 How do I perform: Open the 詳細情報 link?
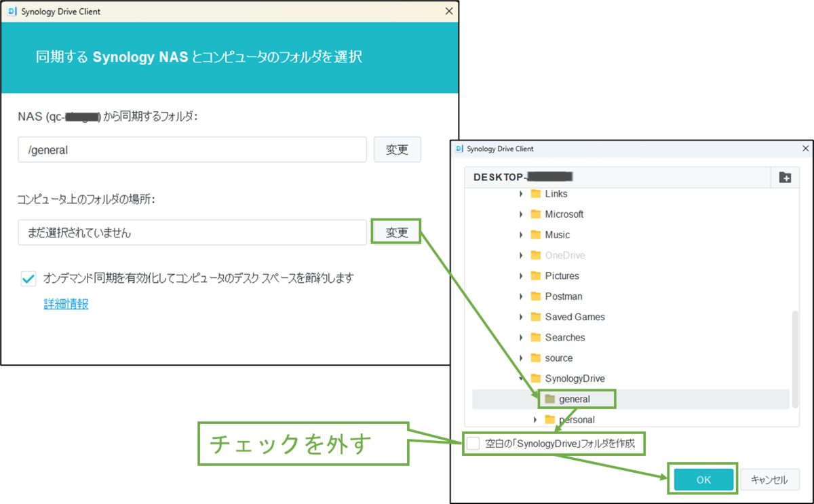pos(66,305)
